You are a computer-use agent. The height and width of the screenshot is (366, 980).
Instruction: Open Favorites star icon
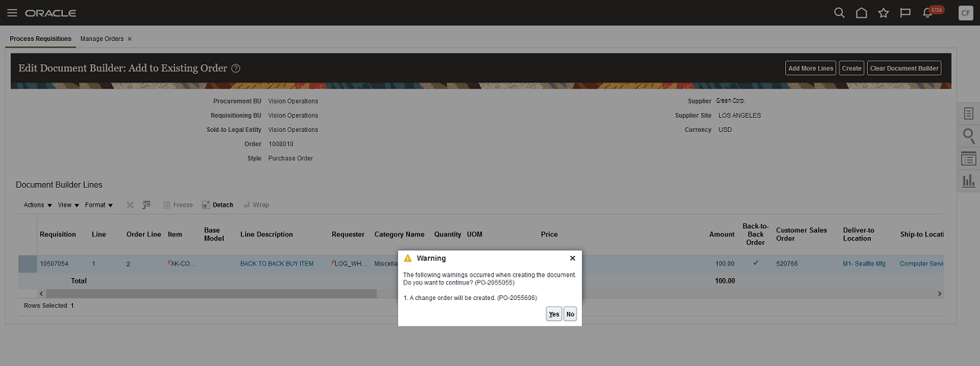[883, 13]
